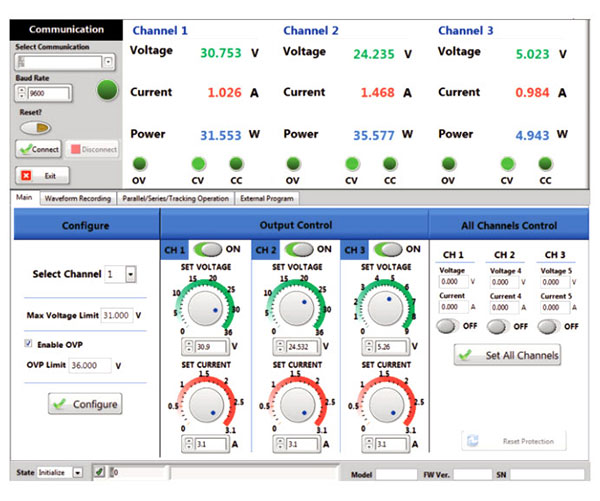Click All Channels Voltage 4 field

504,282
